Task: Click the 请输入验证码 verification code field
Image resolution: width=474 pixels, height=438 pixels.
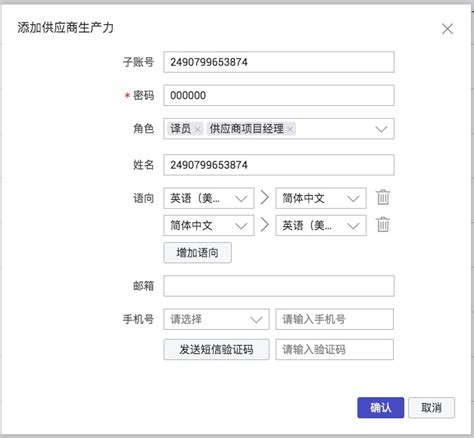Action: click(x=334, y=349)
